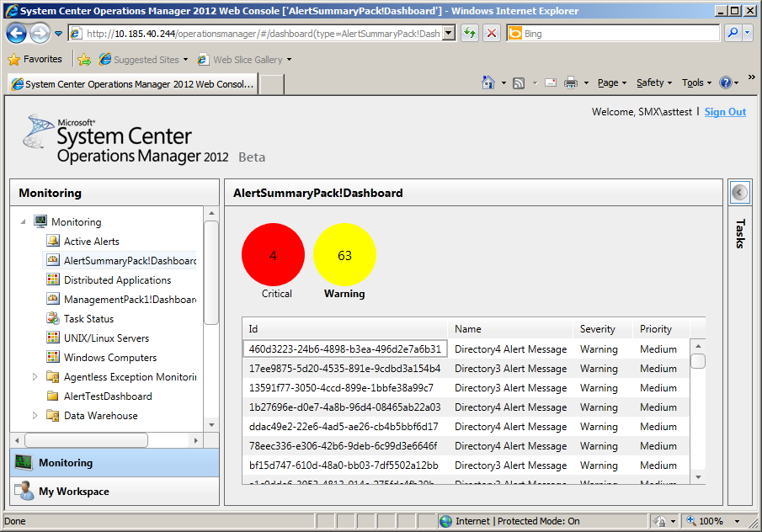Sort the grid by Id column
The image size is (762, 532).
345,329
